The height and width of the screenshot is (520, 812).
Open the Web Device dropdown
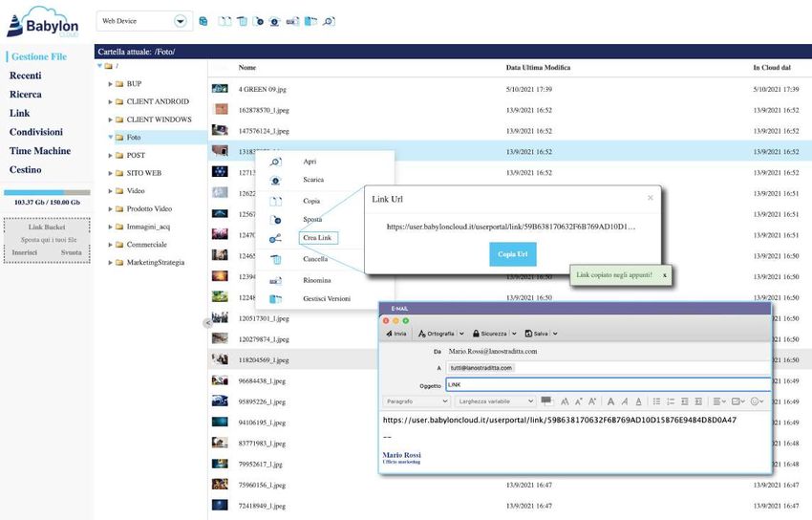pos(180,21)
